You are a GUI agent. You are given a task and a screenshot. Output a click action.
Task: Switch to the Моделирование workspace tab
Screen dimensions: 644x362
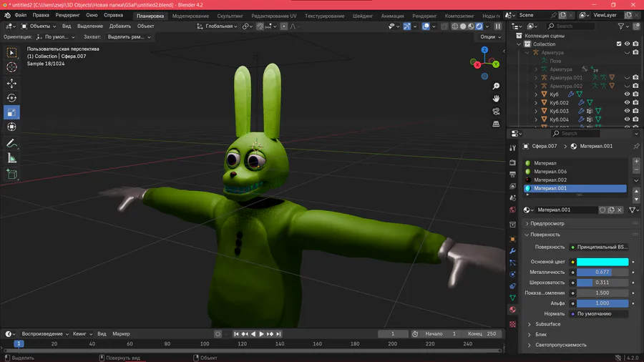[x=190, y=16]
